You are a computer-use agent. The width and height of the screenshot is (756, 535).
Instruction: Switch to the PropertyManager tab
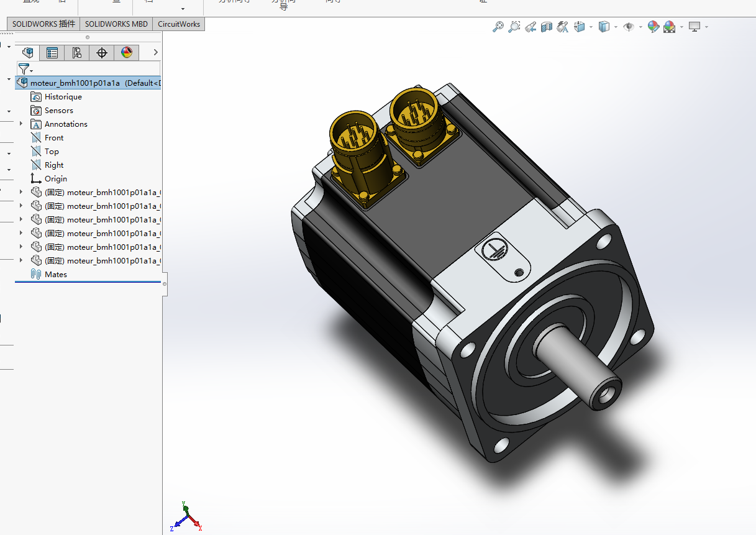point(52,53)
